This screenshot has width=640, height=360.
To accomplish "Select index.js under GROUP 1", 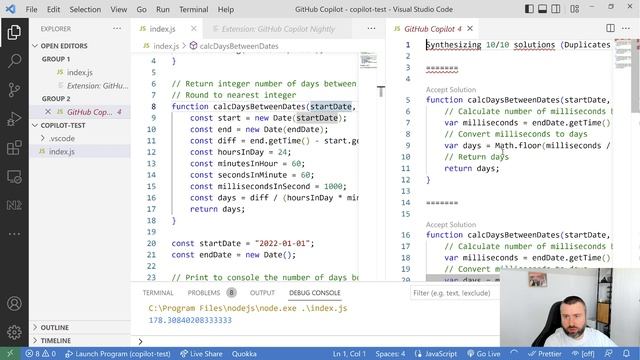I will pos(80,72).
